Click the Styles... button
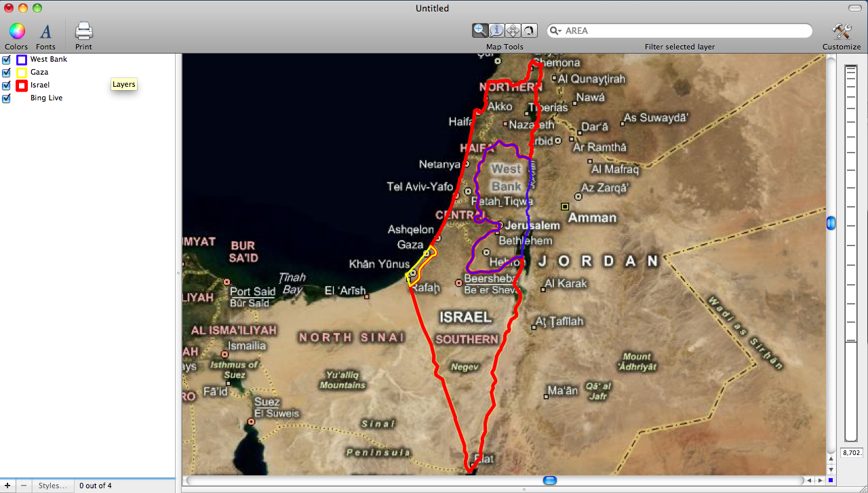868x493 pixels. pos(52,486)
